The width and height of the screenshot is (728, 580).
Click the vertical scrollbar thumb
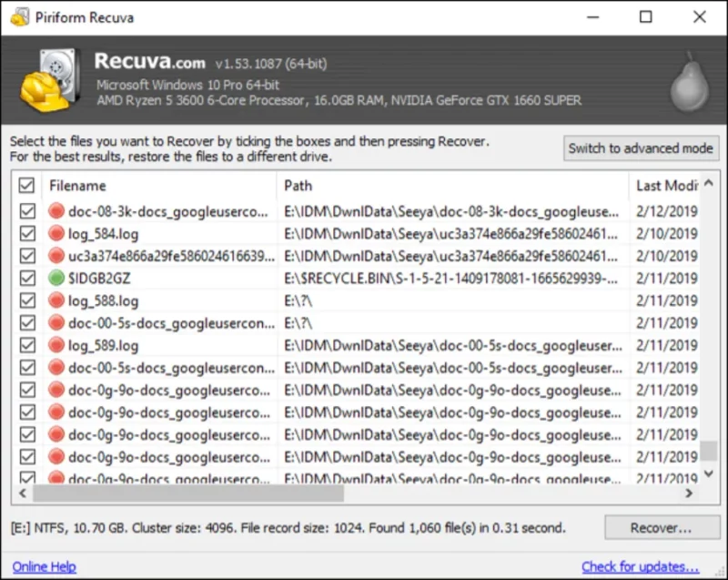(x=709, y=451)
